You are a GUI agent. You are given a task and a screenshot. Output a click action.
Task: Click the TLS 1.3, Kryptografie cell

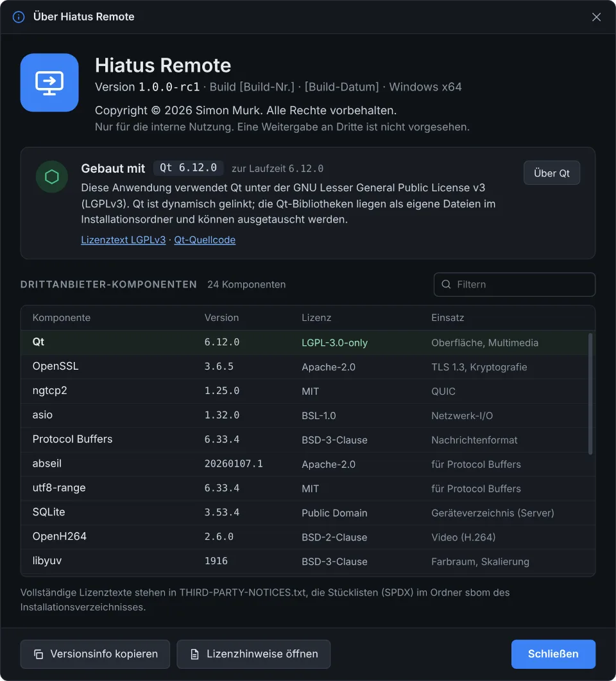click(479, 367)
